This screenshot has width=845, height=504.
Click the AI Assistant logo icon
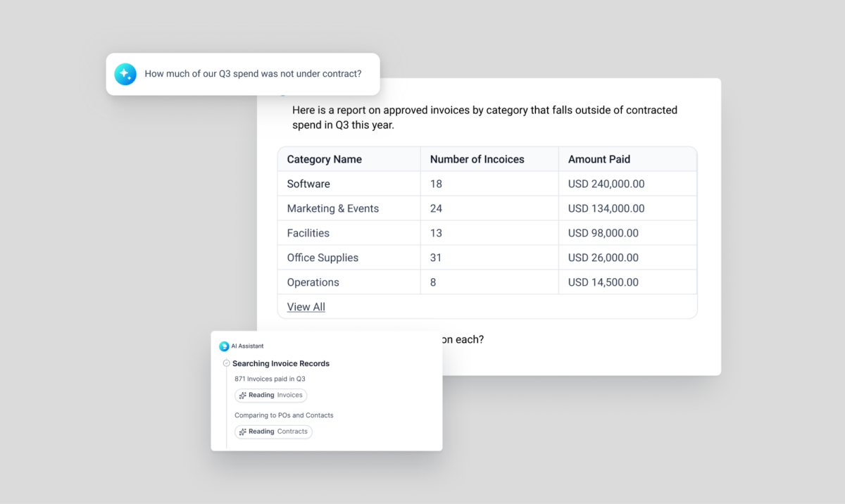[224, 346]
